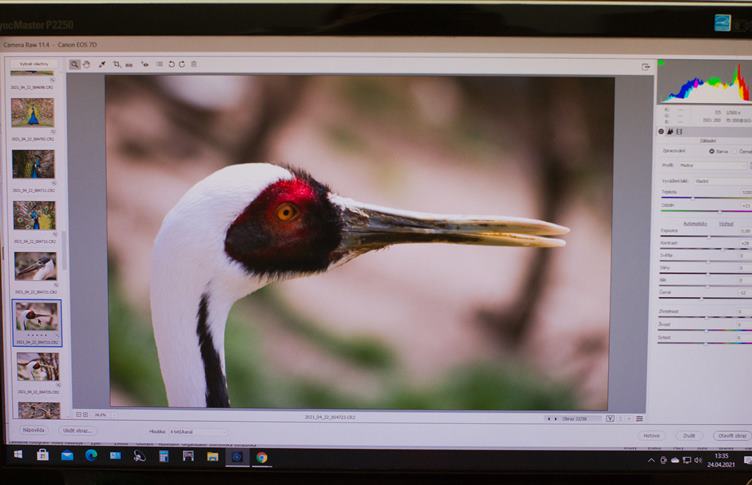
Task: Launch Microsoft Edge from taskbar
Action: [x=91, y=456]
